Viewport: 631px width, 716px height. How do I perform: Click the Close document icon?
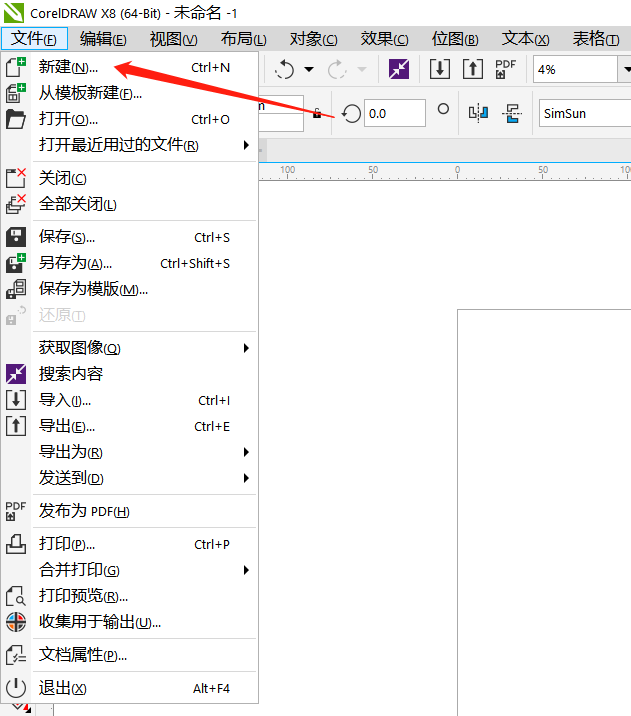(x=16, y=178)
